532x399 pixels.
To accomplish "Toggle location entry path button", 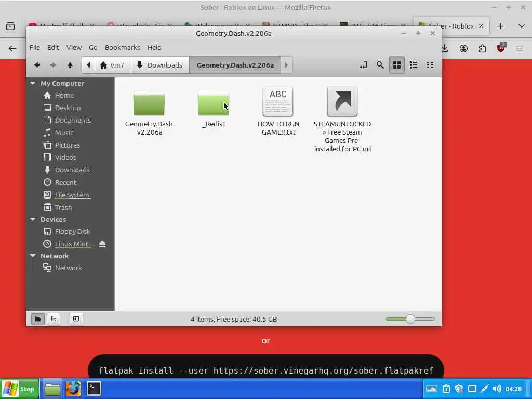I will (x=363, y=65).
